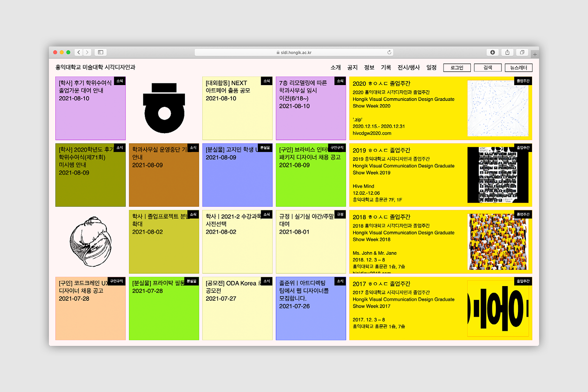
Task: Click the 2019 Hive Mind poster thumbnail
Action: pos(498,175)
